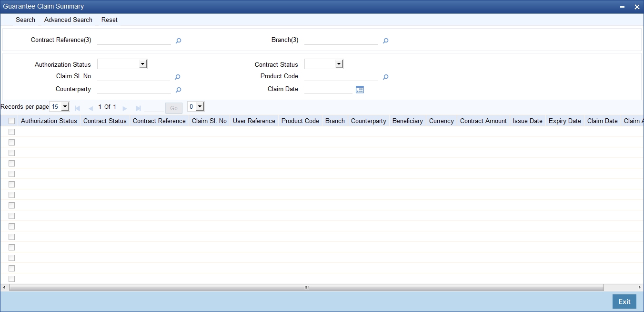
Task: Open lookup for Product Code field
Action: pyautogui.click(x=386, y=77)
